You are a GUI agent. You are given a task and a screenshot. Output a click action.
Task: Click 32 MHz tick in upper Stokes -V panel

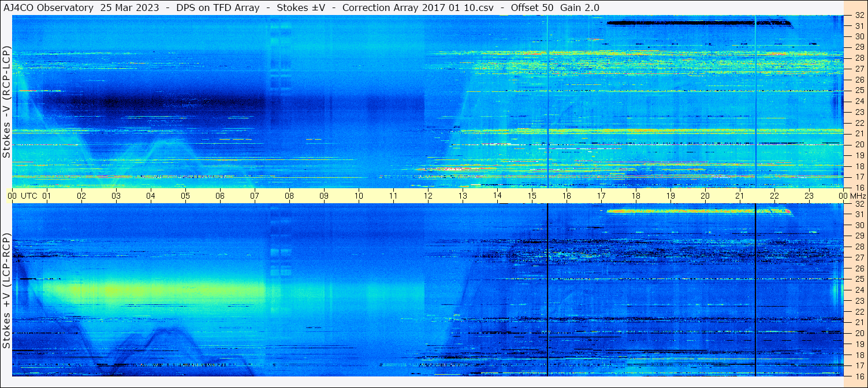pos(859,16)
